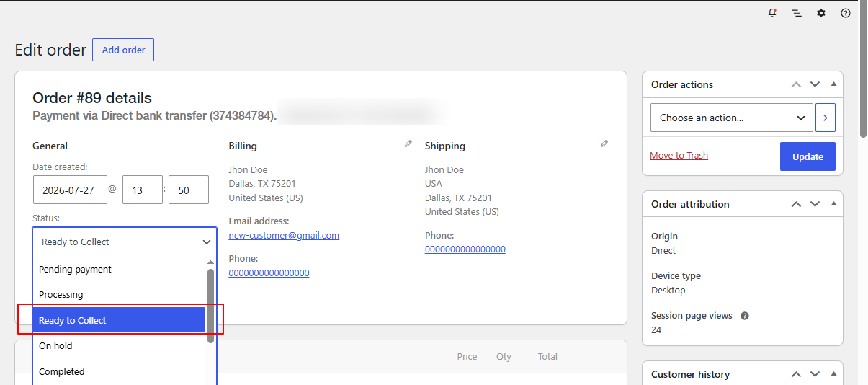Click the Device type value Desktop
The width and height of the screenshot is (868, 385).
668,291
